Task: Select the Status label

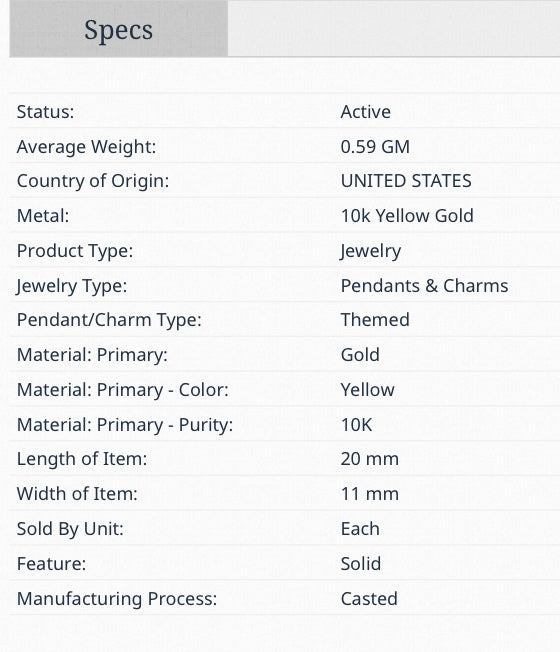Action: [x=45, y=112]
